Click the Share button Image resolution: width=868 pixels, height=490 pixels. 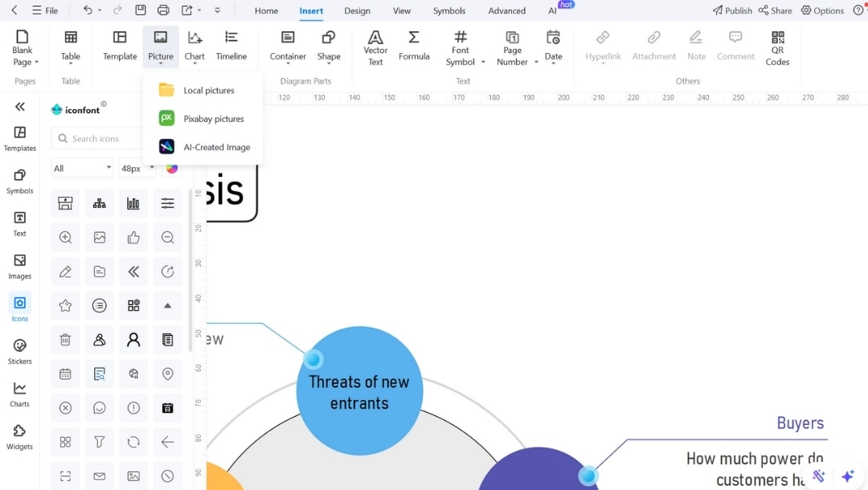tap(775, 10)
